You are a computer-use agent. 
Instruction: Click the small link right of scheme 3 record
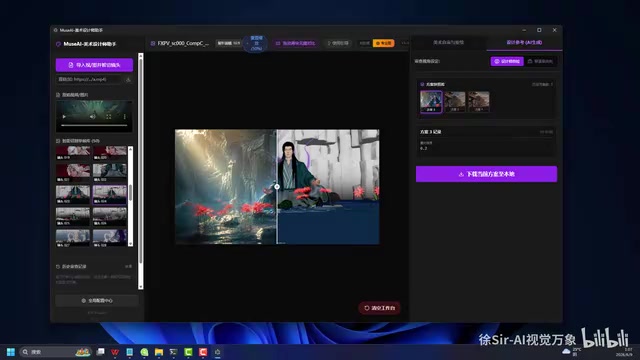(x=546, y=132)
